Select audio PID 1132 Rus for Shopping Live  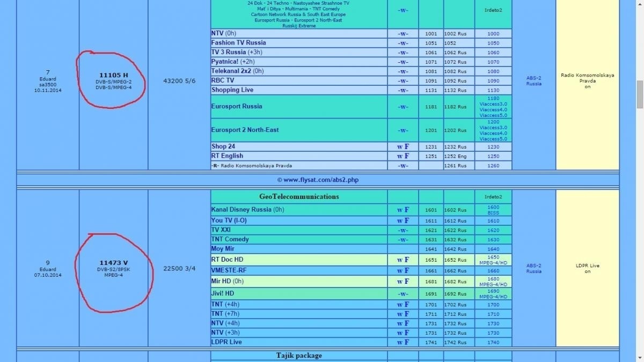456,90
